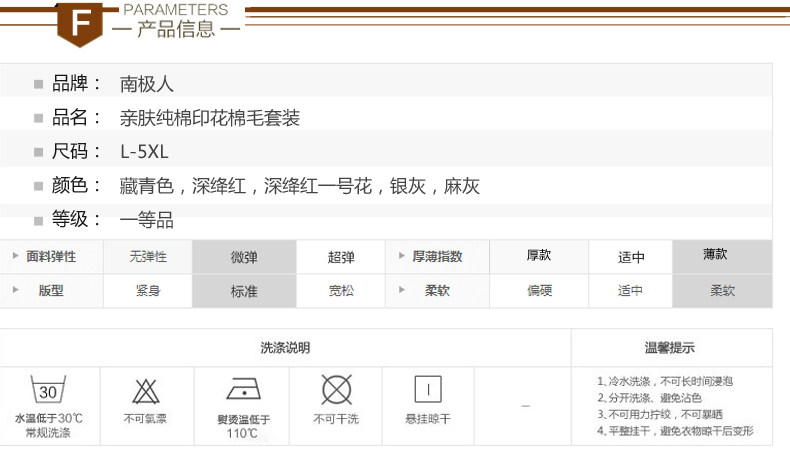Click the 不可氯漂 caption
Screen dimensions: 790x455
pos(145,419)
